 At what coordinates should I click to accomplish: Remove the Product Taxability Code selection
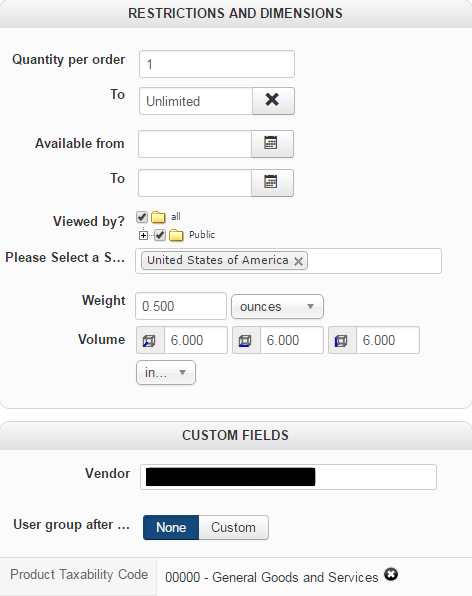[391, 574]
